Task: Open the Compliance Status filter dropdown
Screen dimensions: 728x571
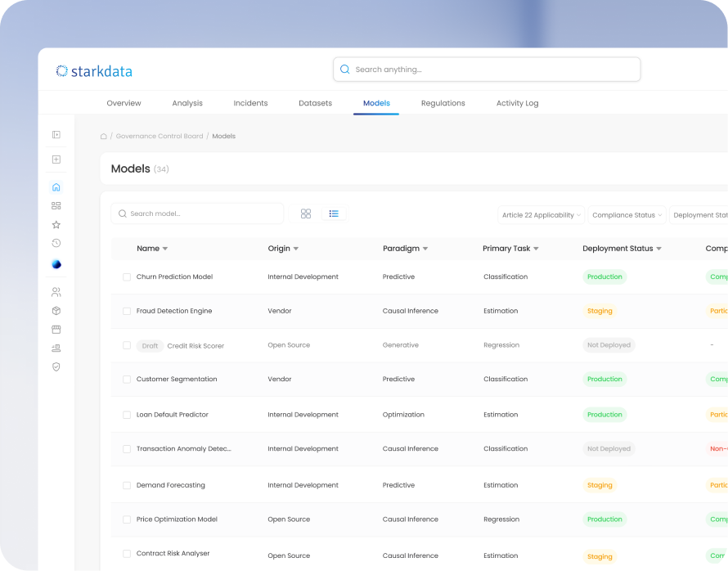Action: coord(627,215)
